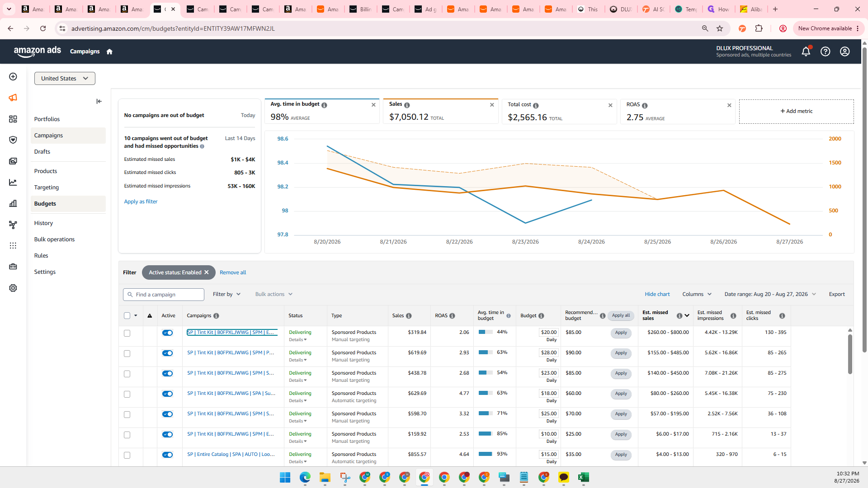This screenshot has height=488, width=868.
Task: Go to Amazon Ads home icon
Action: 109,52
